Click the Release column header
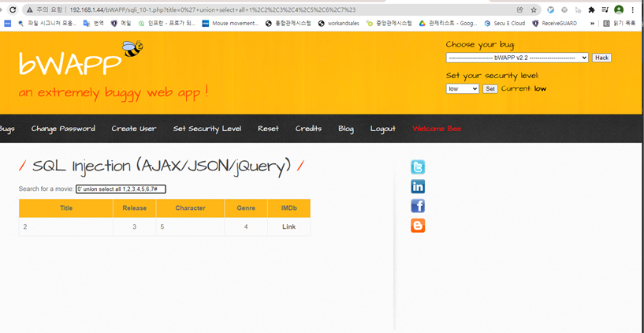Viewport: 644px width, 333px height. coord(134,208)
